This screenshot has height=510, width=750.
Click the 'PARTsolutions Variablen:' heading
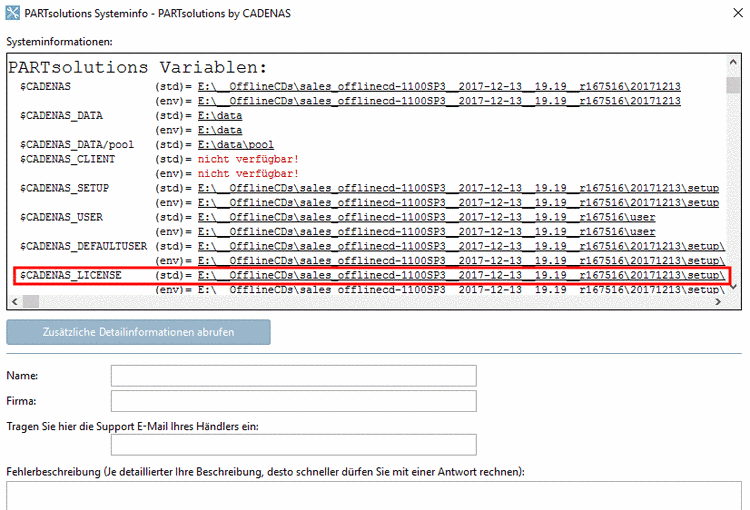click(x=137, y=67)
